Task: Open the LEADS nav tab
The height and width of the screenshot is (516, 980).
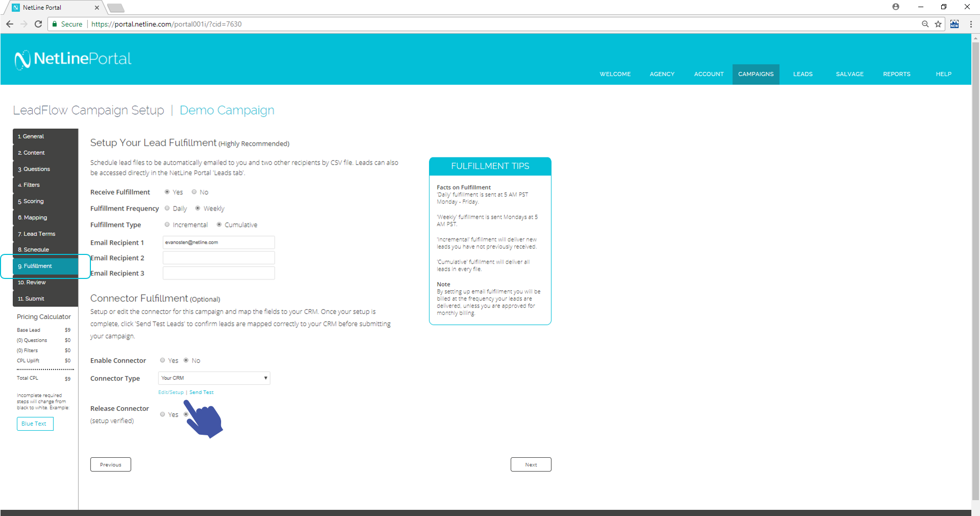Action: click(803, 74)
